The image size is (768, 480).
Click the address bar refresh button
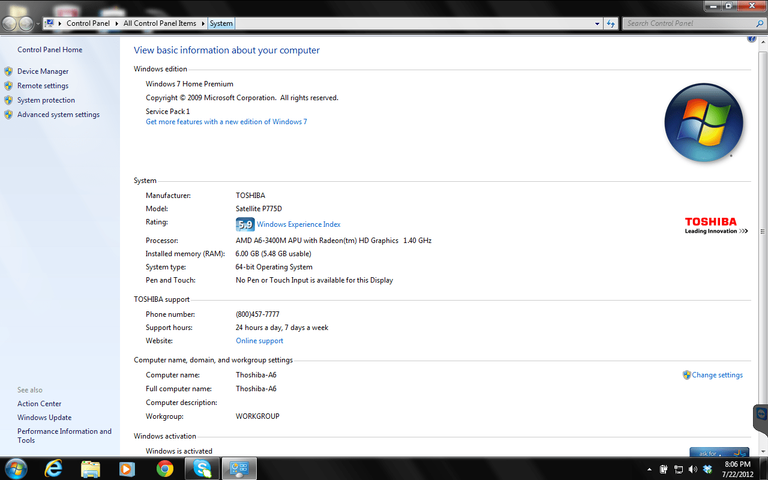click(x=611, y=23)
